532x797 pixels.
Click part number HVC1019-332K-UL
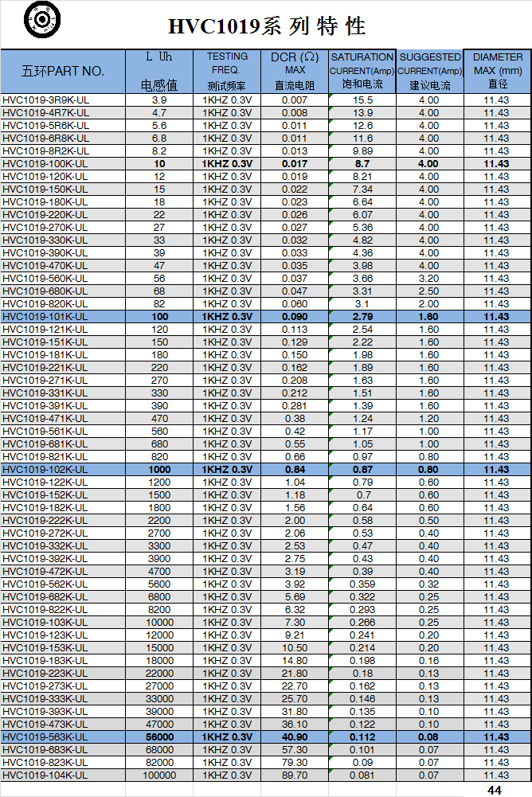(x=45, y=546)
